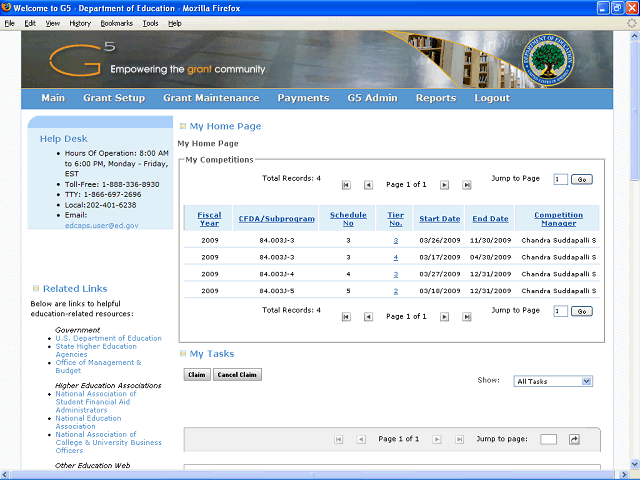Click the My Tasks jump-to-page input field
This screenshot has width=640, height=480.
tap(548, 439)
